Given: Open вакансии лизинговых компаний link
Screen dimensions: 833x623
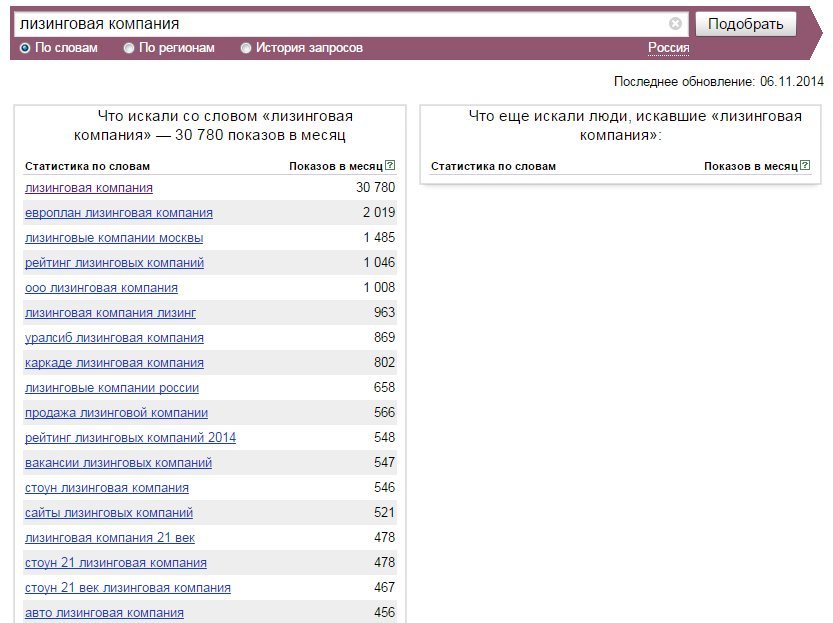Looking at the screenshot, I should coord(118,462).
